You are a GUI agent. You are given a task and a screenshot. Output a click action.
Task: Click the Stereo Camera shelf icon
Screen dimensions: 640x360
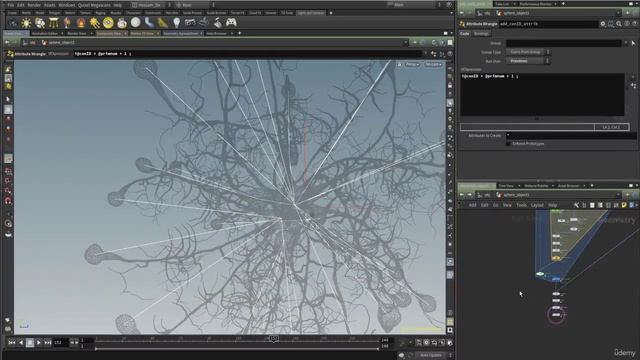point(190,23)
